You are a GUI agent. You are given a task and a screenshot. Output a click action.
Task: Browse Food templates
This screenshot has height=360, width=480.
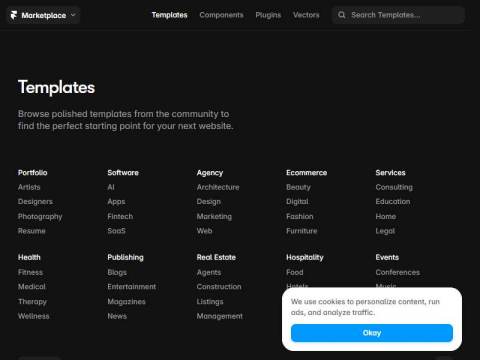point(295,272)
